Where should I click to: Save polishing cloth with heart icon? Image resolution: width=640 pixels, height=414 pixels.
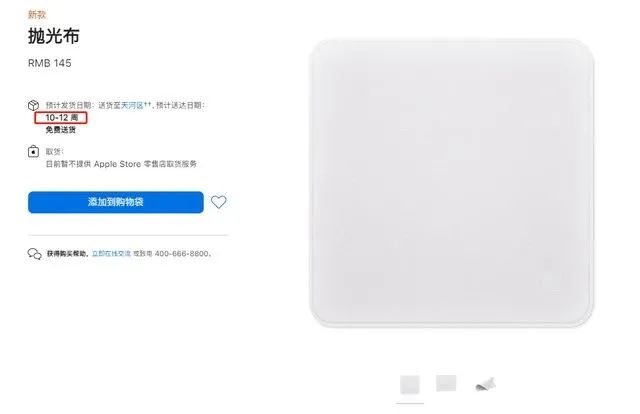tap(218, 202)
